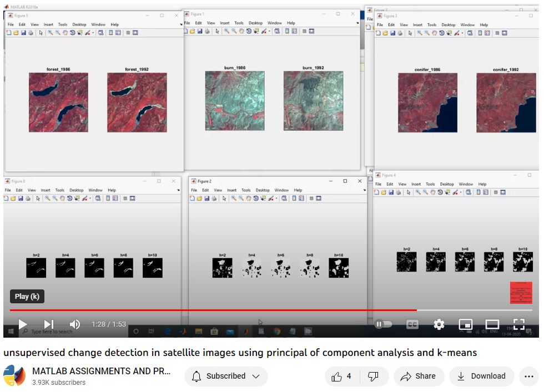Screen dimensions: 544x392
Task: Click Link Plot icon in Figure 2
Action: point(284,198)
